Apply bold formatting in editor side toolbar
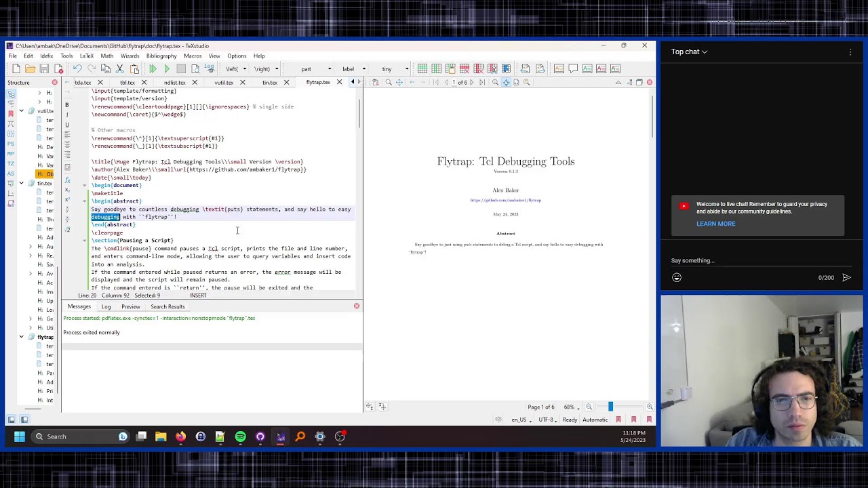The width and height of the screenshot is (868, 488). (67, 105)
